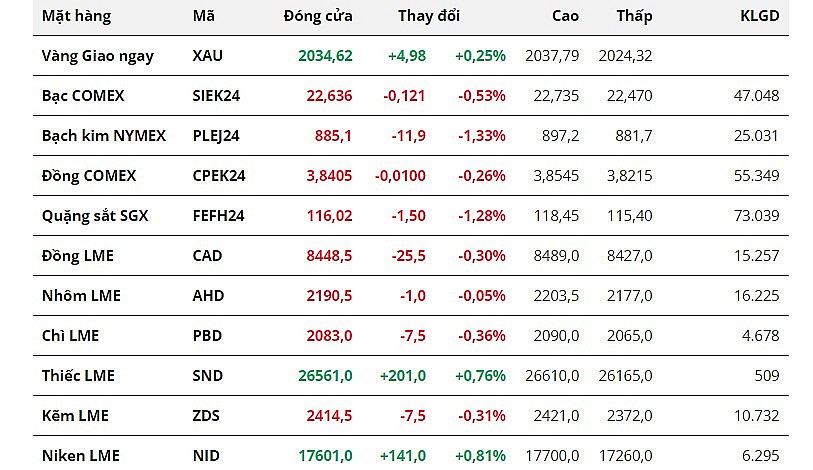
Task: Click the XAU ticker code
Action: (x=208, y=56)
